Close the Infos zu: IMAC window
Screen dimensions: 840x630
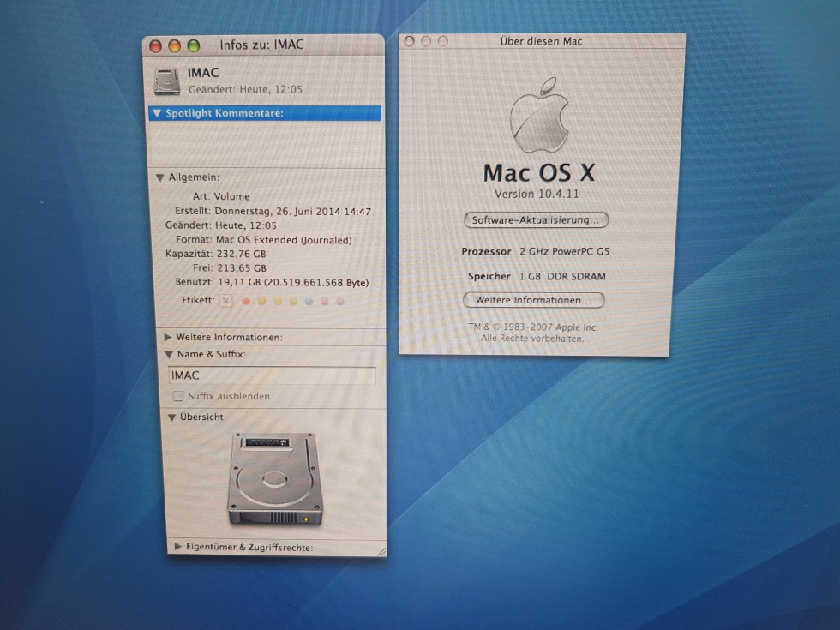click(155, 46)
